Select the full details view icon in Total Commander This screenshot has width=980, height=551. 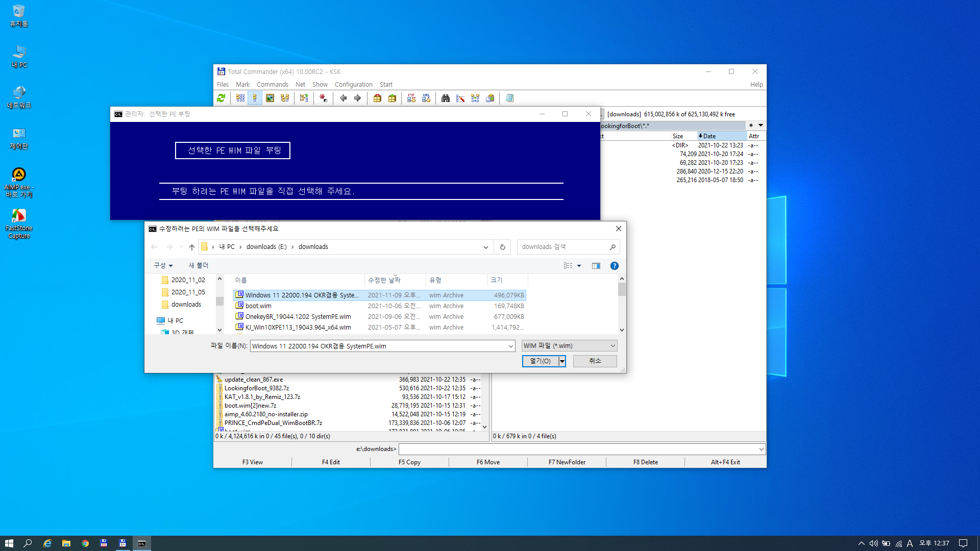click(255, 98)
